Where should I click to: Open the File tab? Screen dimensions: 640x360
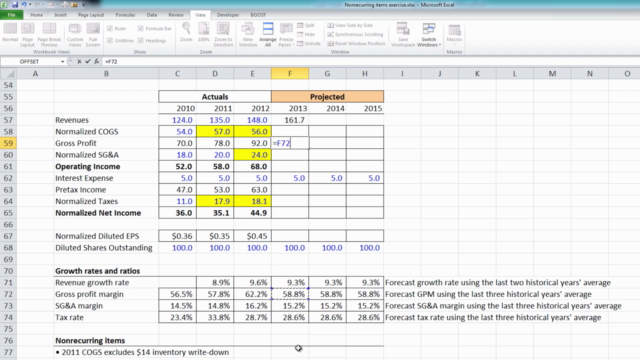coord(11,15)
